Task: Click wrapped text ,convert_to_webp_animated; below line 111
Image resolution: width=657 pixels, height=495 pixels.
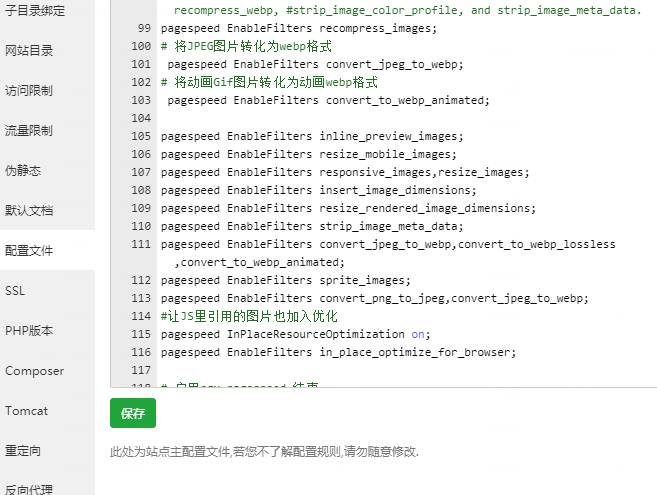Action: (259, 262)
